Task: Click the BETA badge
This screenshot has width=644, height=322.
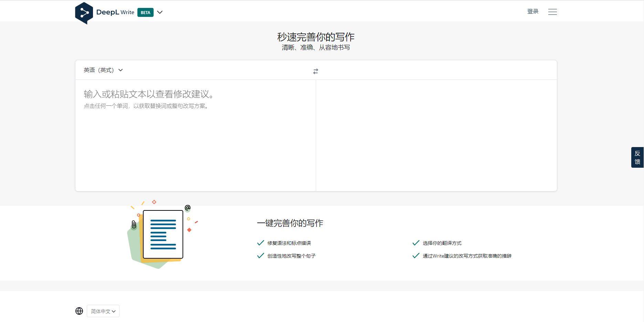Action: point(145,12)
